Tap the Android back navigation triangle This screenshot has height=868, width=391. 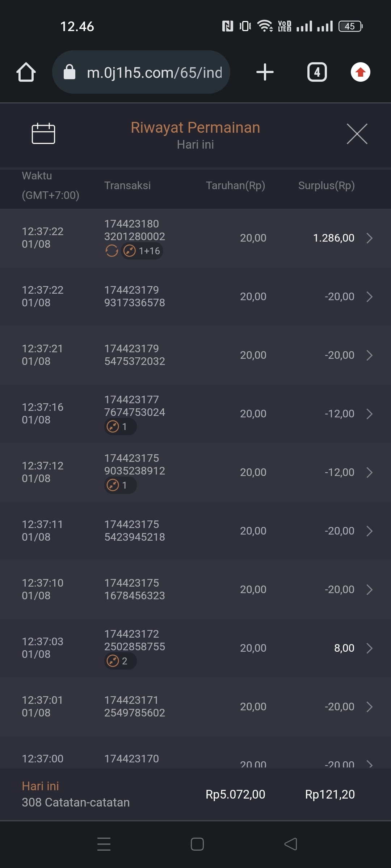tap(291, 844)
